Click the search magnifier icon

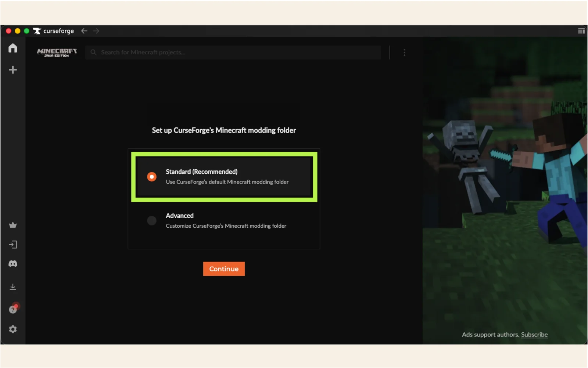tap(93, 53)
